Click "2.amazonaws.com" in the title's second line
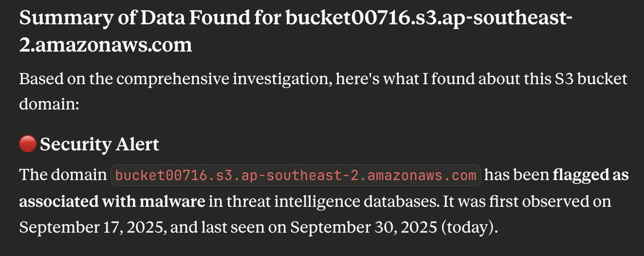The height and width of the screenshot is (256, 644). point(106,45)
